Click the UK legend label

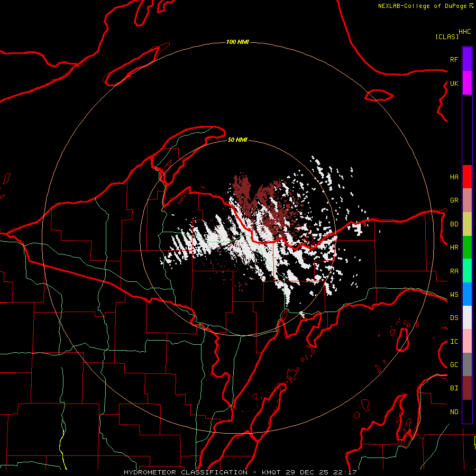(x=454, y=83)
